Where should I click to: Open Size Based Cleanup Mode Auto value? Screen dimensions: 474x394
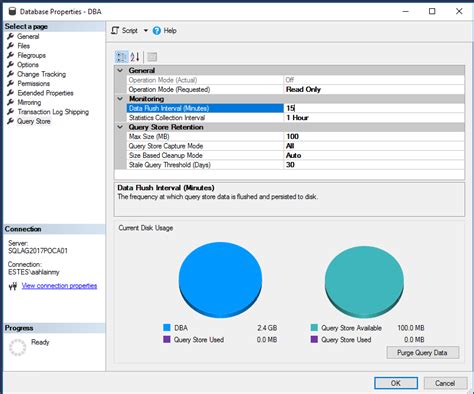[374, 155]
